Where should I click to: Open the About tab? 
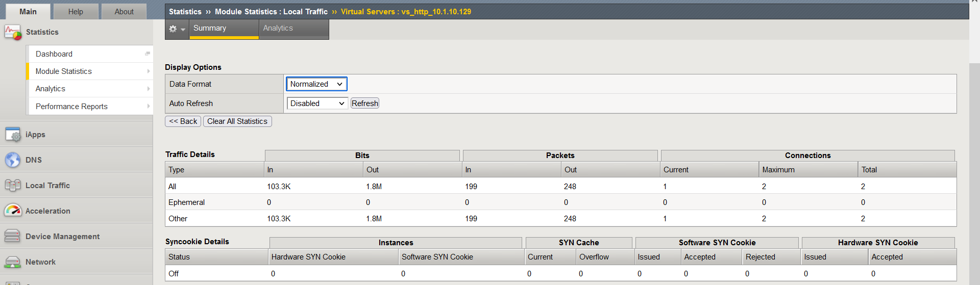tap(124, 12)
